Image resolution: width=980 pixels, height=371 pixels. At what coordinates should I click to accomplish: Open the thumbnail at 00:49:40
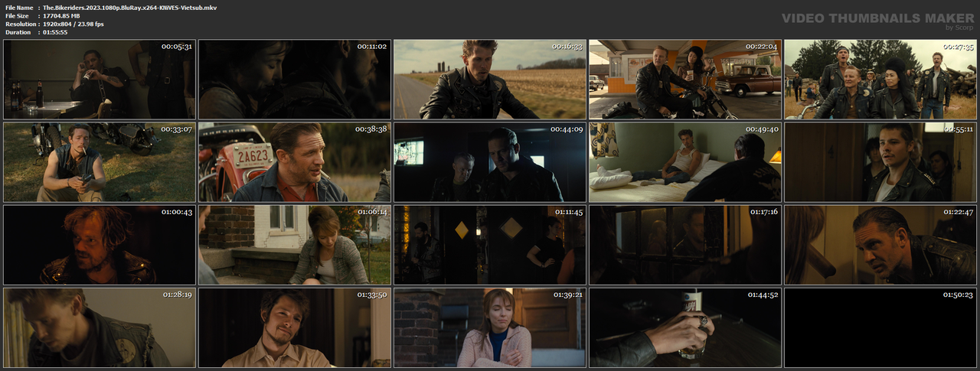685,162
